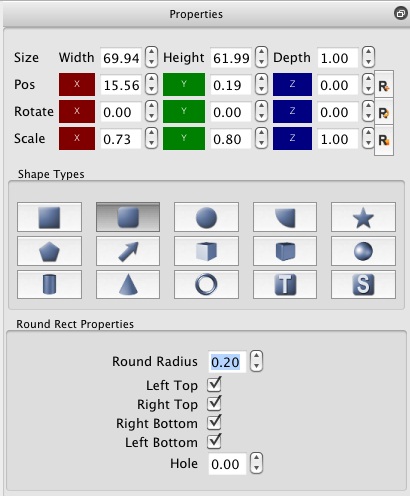Choose the 3D text T shape
The image size is (410, 496).
click(285, 284)
